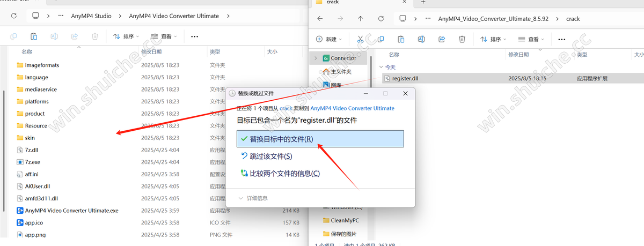Follow the crack source link in dialog
This screenshot has height=246, width=644.
pyautogui.click(x=286, y=108)
